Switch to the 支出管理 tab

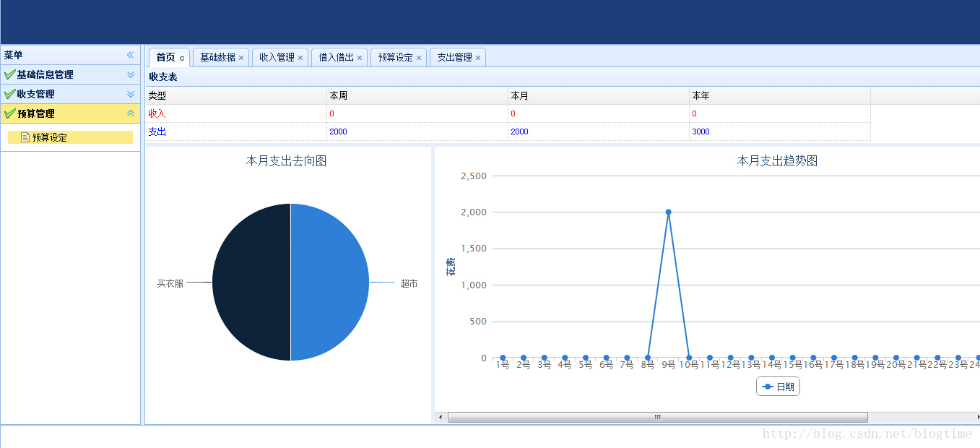pyautogui.click(x=454, y=57)
